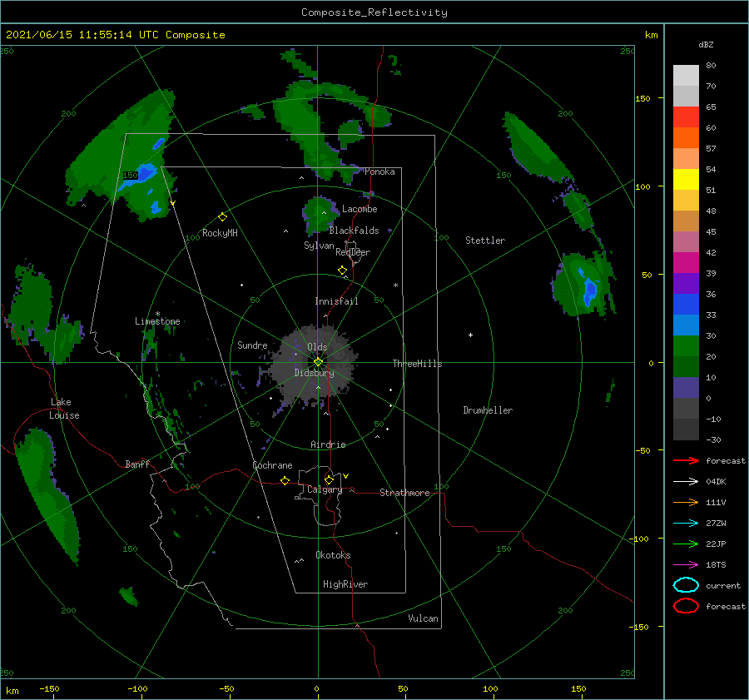Click the red forecast arrow in legend
This screenshot has width=749, height=700.
coord(686,460)
